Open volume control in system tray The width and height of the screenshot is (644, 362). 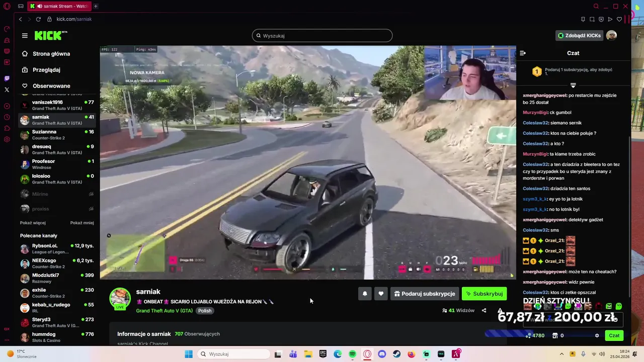[602, 354]
